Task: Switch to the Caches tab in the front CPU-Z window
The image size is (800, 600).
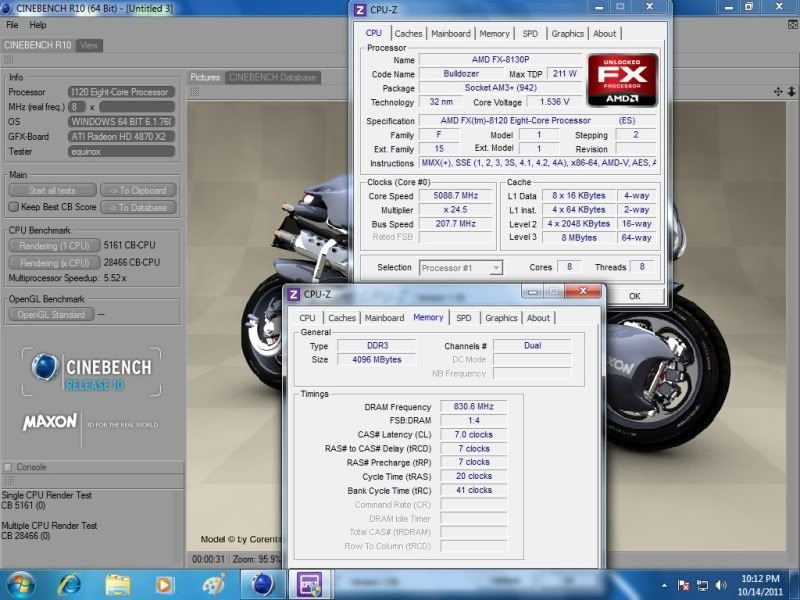Action: coord(342,318)
